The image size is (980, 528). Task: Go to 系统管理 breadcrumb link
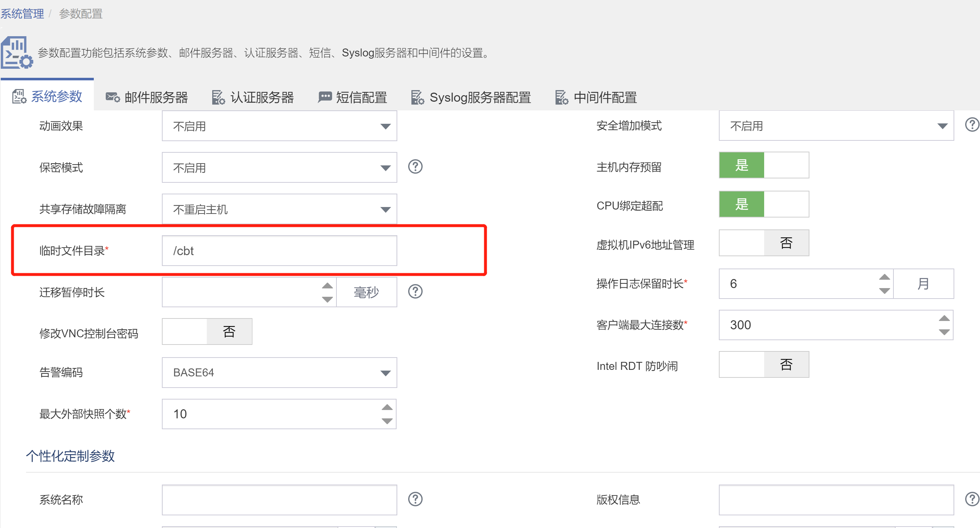click(22, 14)
